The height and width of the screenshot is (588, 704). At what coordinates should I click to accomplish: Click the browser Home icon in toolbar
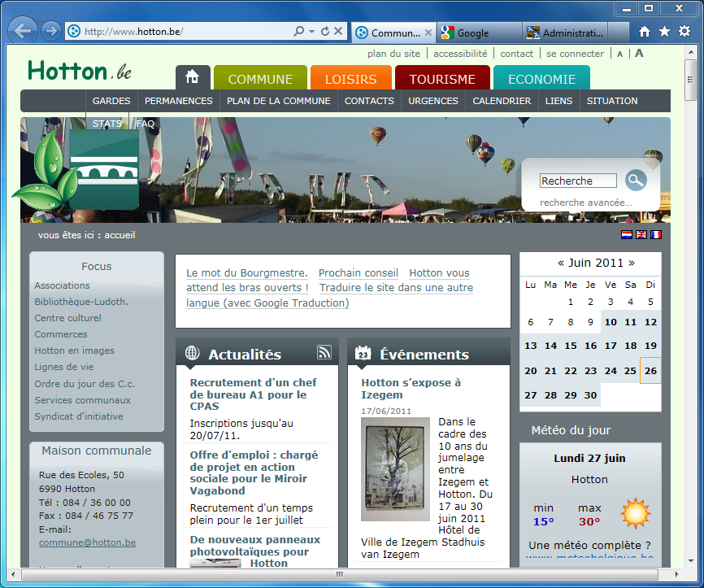coord(645,32)
